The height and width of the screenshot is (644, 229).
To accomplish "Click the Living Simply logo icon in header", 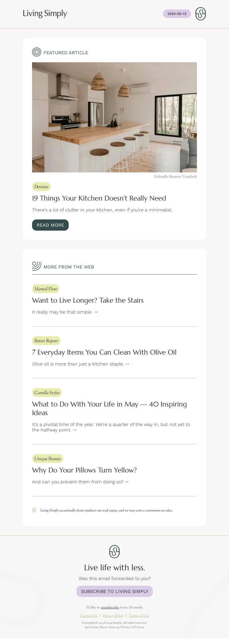I will 200,14.
